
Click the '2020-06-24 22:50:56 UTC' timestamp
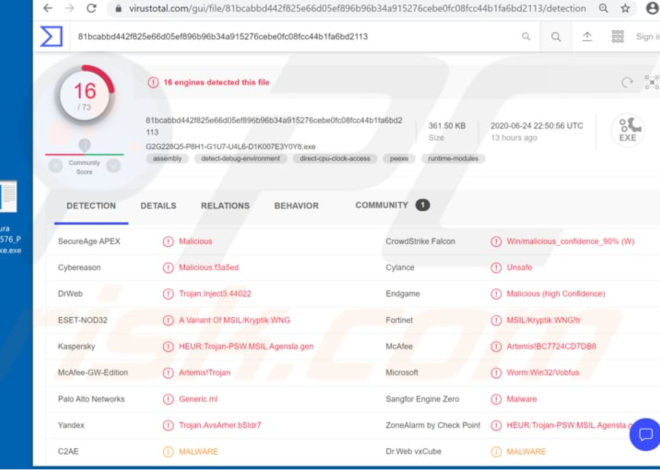pos(537,126)
